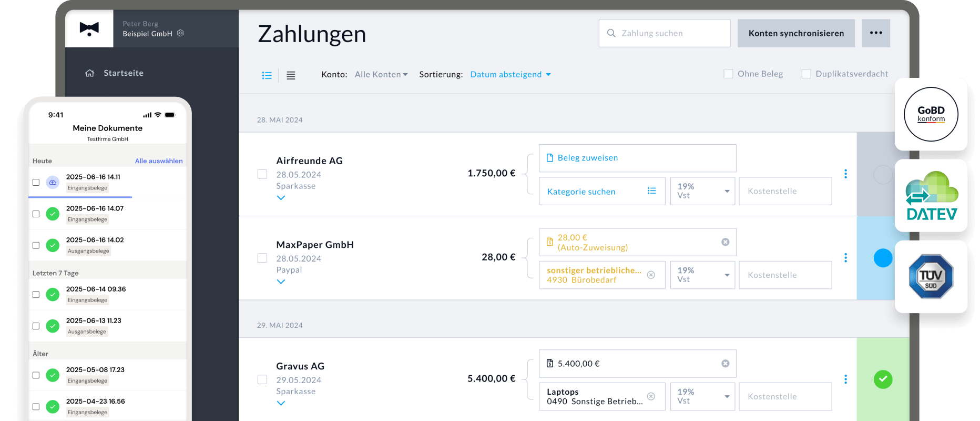
Task: Click Konten synchronisieren button
Action: coord(796,33)
